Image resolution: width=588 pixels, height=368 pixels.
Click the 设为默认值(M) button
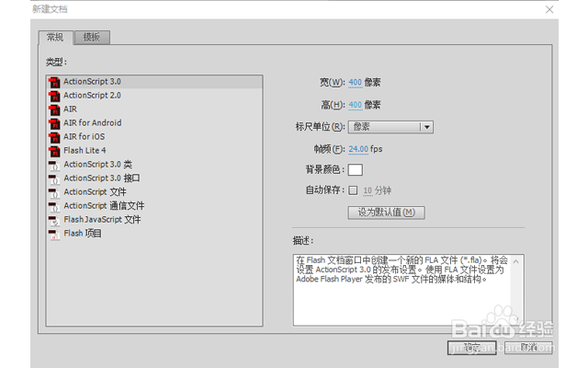point(386,213)
